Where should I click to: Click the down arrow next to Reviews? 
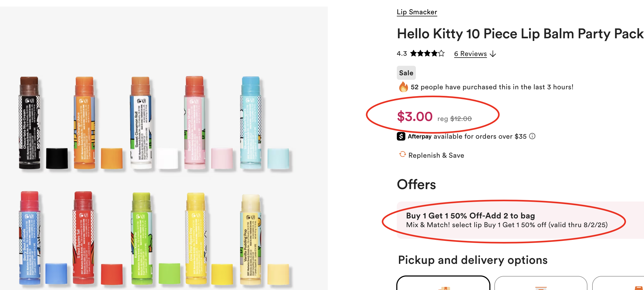[493, 54]
